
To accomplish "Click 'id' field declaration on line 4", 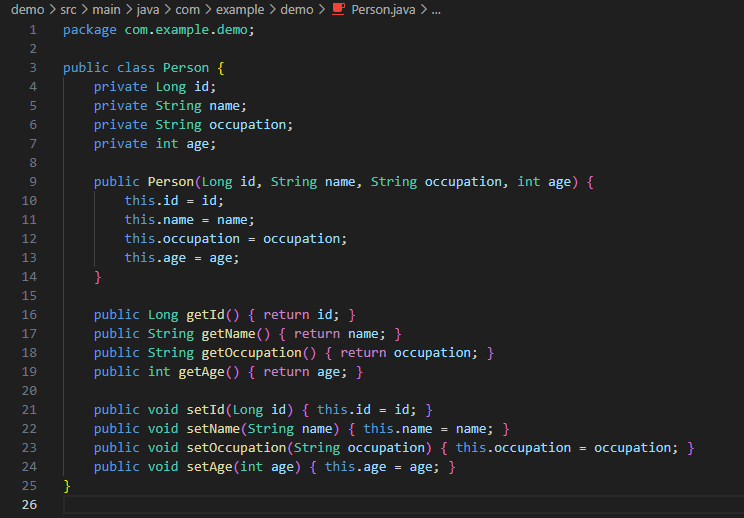I will 202,87.
